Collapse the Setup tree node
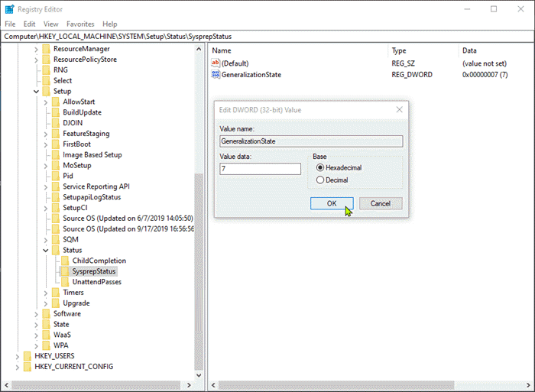 tap(36, 91)
